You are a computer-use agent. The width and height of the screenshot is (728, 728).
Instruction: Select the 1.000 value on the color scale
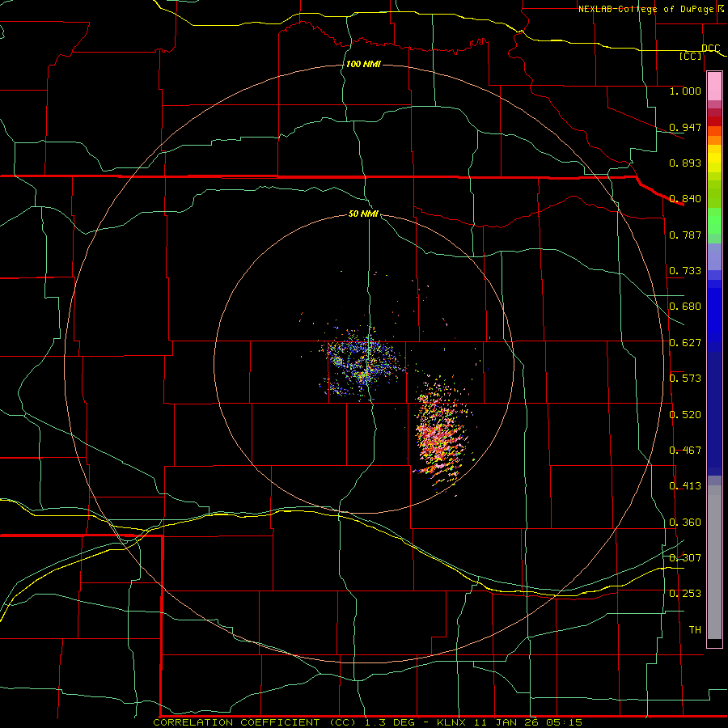685,91
